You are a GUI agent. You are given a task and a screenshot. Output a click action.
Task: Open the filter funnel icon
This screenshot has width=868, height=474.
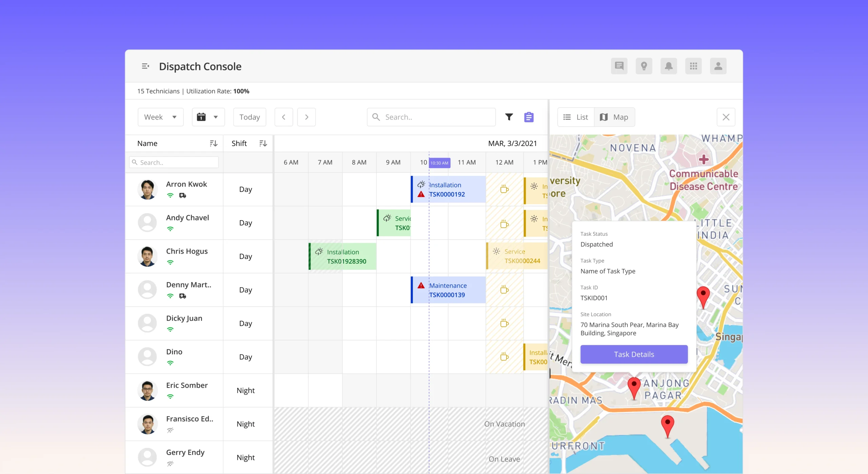pos(509,117)
